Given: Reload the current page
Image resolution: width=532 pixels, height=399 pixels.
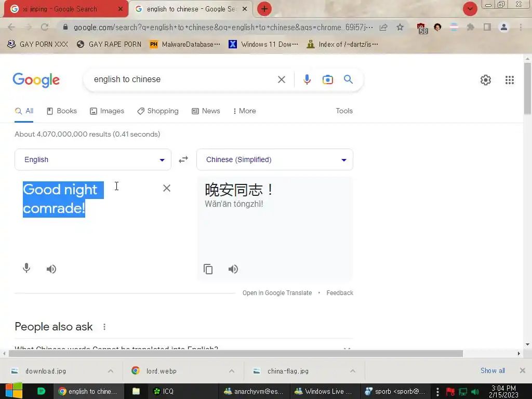Looking at the screenshot, I should [x=45, y=27].
